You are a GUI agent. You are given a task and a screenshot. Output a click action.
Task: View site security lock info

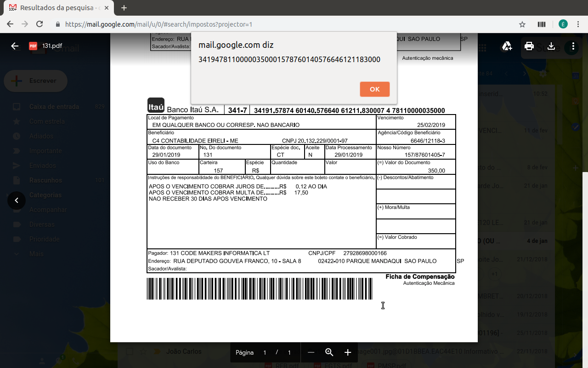point(58,24)
